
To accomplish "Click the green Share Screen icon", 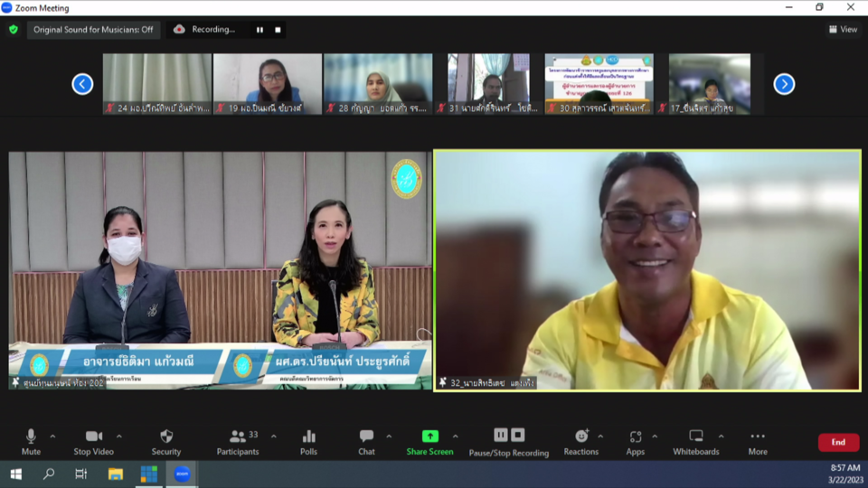I will [429, 436].
